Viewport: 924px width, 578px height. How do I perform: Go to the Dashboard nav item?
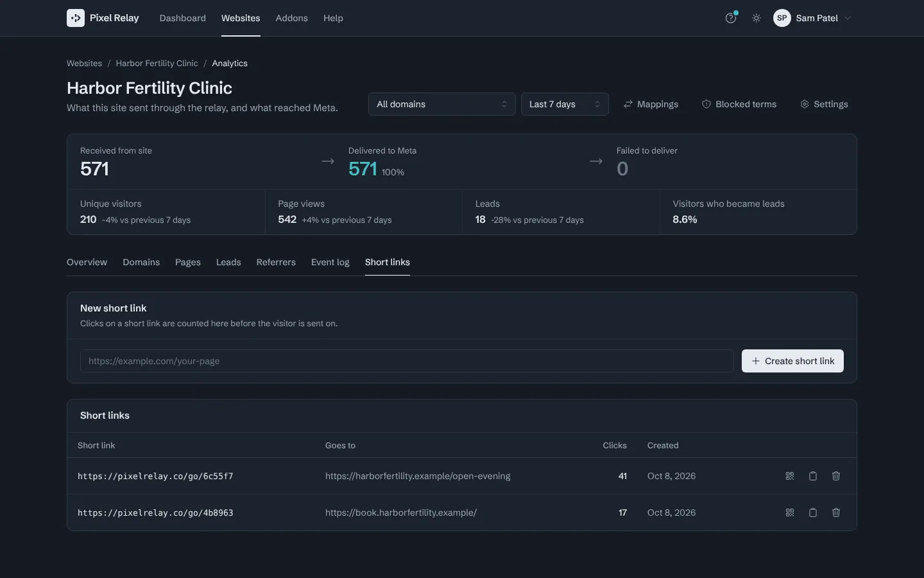click(183, 18)
